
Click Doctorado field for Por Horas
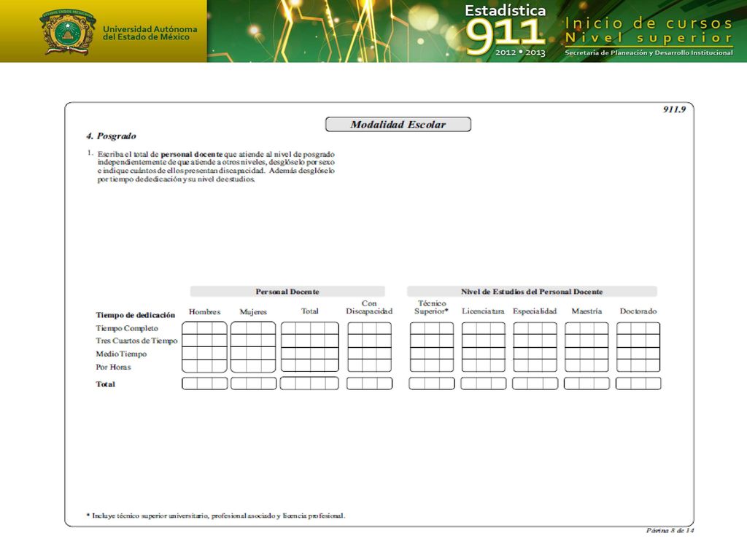[x=638, y=366]
